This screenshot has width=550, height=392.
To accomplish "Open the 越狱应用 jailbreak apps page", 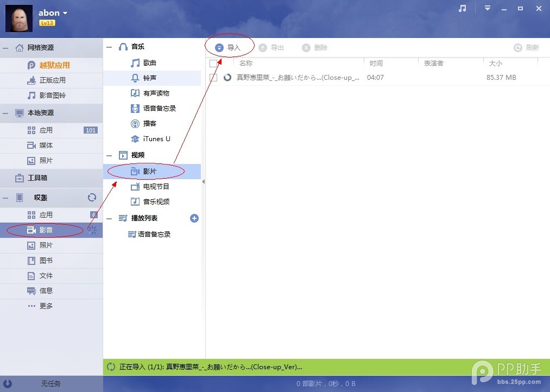I will [46, 65].
